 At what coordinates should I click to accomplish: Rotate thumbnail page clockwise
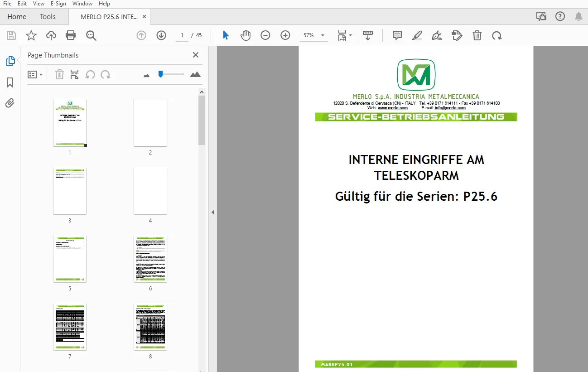[106, 75]
